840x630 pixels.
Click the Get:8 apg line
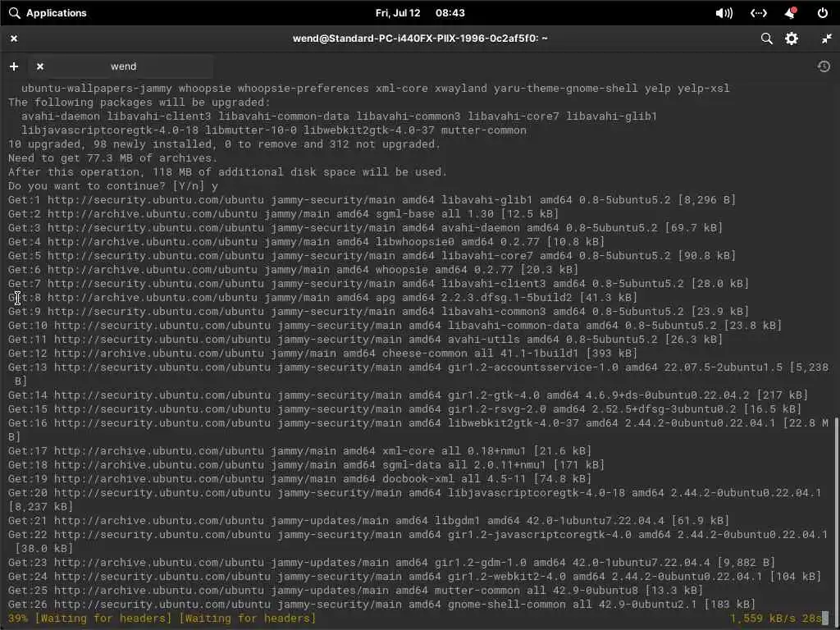(322, 297)
